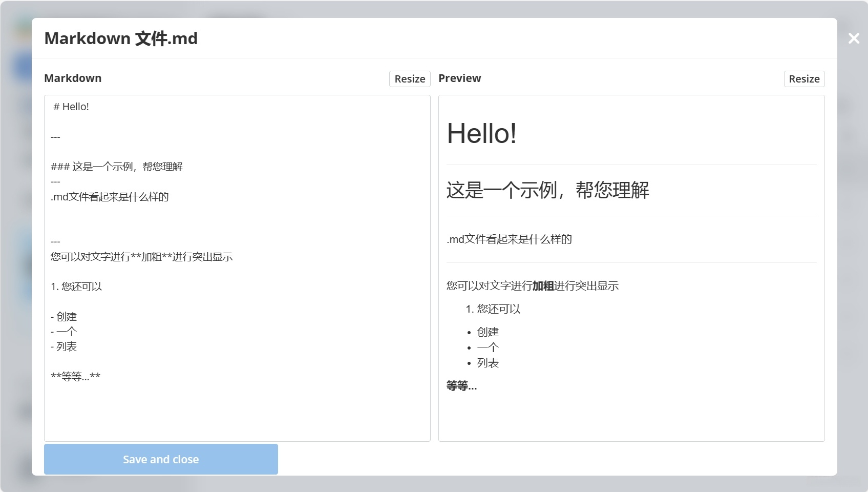Image resolution: width=868 pixels, height=492 pixels.
Task: Click the bullet item '创建' in the preview
Action: (x=488, y=332)
